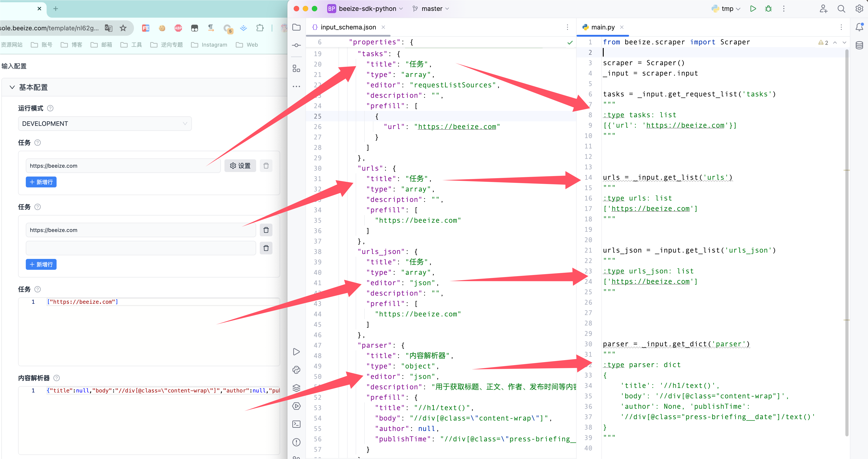The height and width of the screenshot is (459, 868).
Task: Click the ABP adblock extension icon
Action: tap(178, 28)
